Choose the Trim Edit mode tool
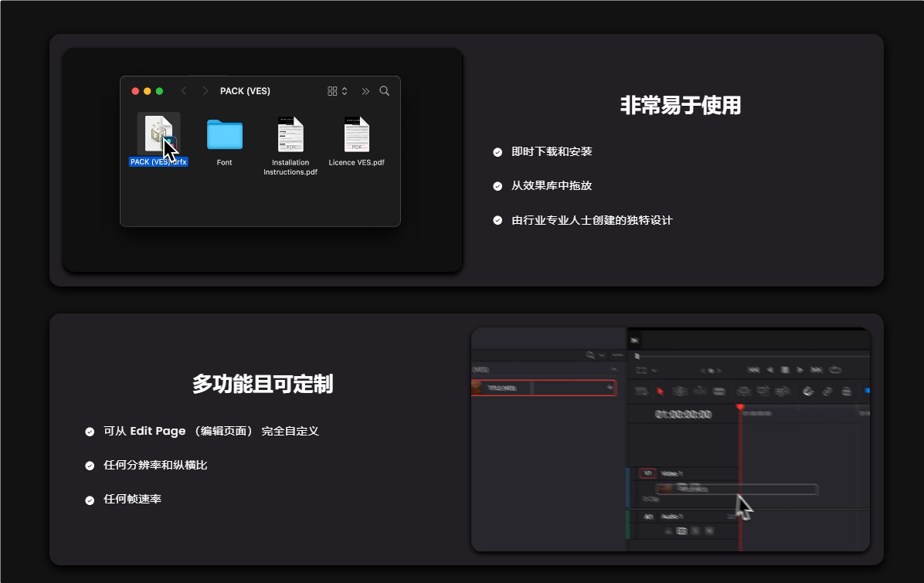Viewport: 924px width, 583px height. [x=680, y=391]
